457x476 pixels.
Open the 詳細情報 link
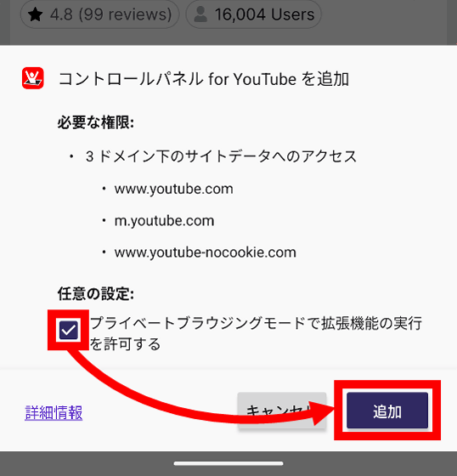[54, 412]
